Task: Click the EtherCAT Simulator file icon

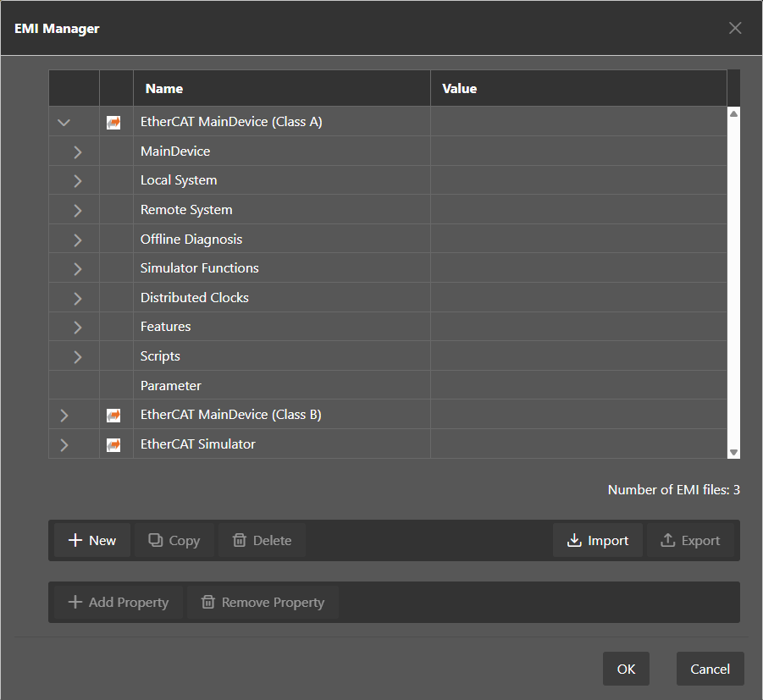Action: 113,444
